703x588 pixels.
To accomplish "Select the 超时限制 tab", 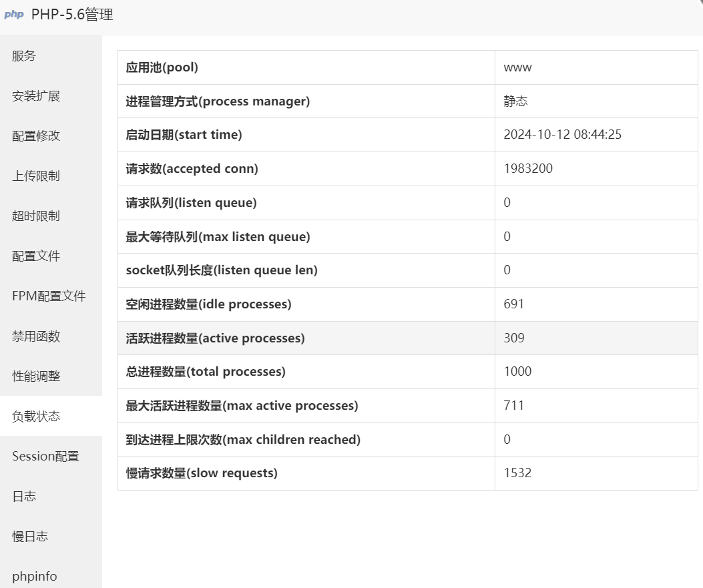I will pos(51,216).
